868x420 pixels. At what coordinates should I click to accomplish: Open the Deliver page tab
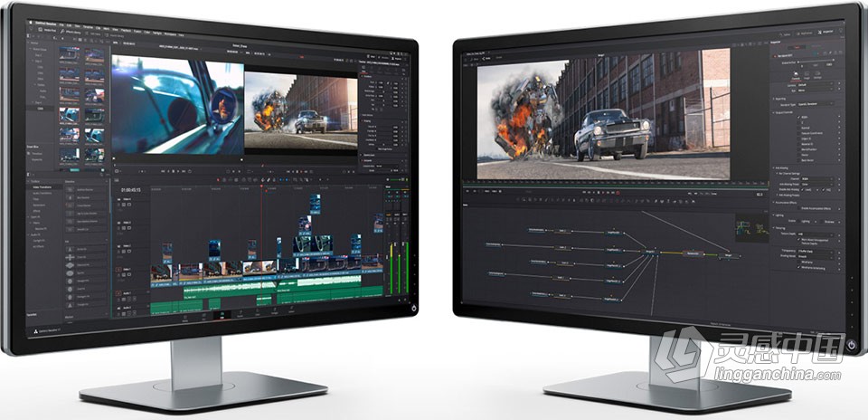[292, 310]
